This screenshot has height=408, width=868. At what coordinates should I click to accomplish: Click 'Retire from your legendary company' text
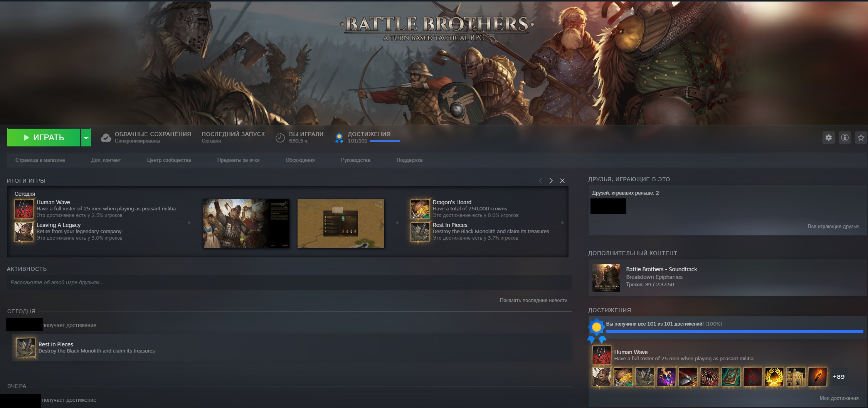click(x=79, y=232)
